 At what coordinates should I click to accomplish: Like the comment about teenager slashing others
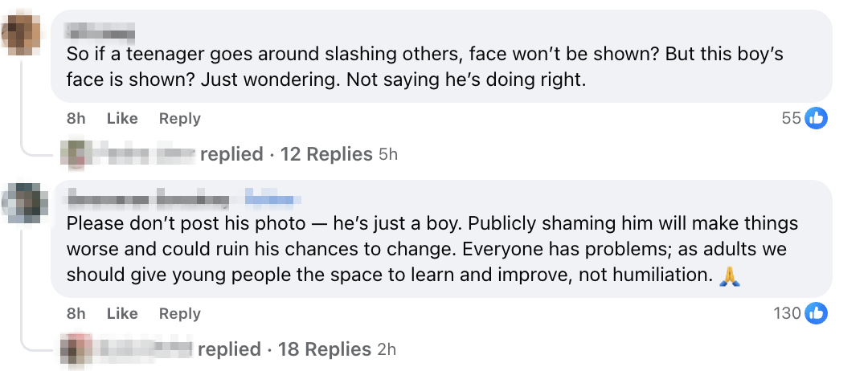pos(122,118)
